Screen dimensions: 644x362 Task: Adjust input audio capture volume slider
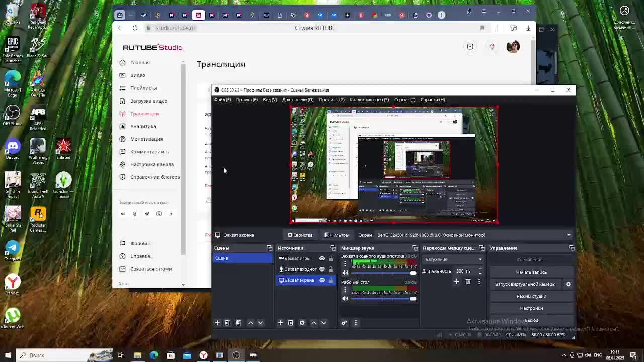coord(384,273)
